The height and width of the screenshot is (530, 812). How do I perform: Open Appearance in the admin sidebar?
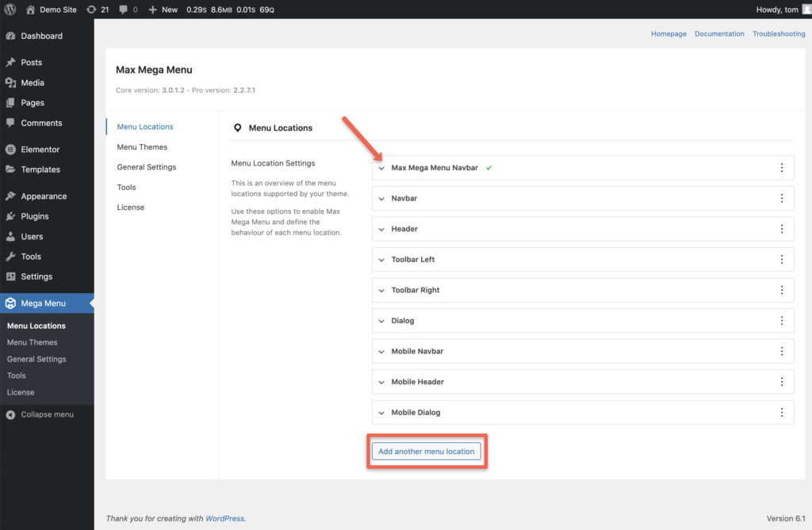pyautogui.click(x=44, y=196)
